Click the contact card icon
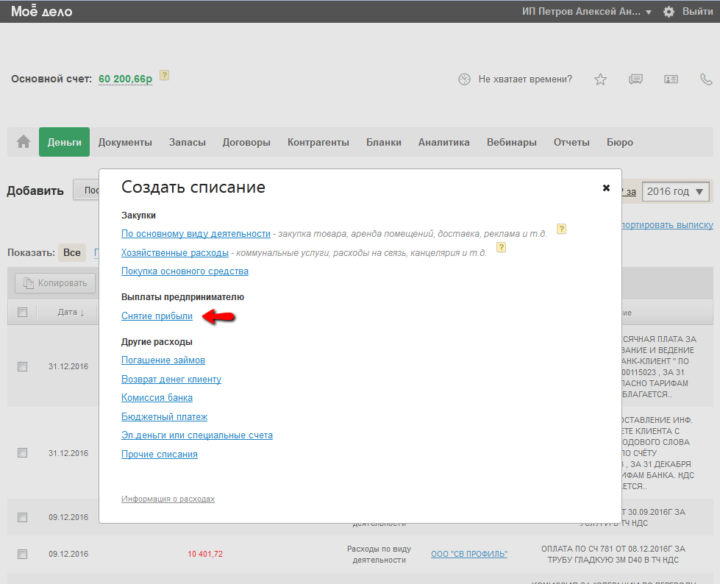720x584 pixels. coord(671,79)
